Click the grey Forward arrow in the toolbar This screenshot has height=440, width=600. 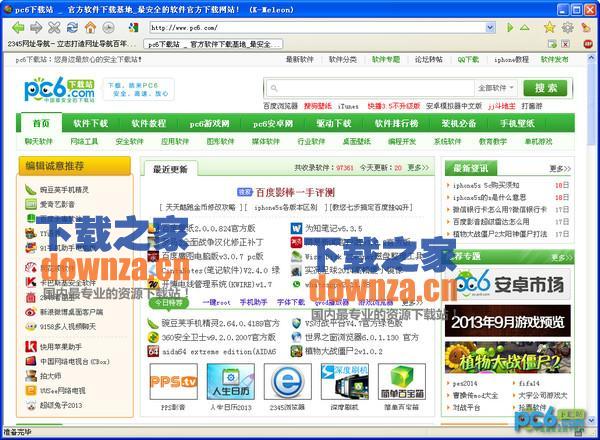36,27
